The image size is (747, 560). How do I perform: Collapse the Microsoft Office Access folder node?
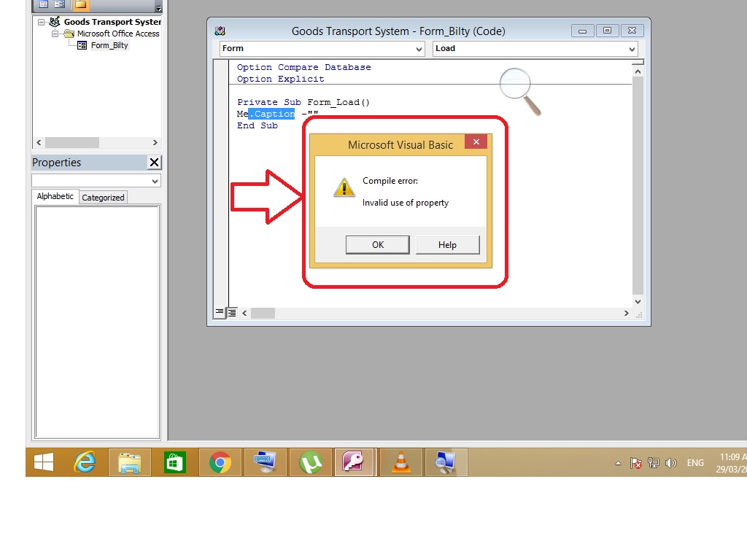[x=55, y=34]
